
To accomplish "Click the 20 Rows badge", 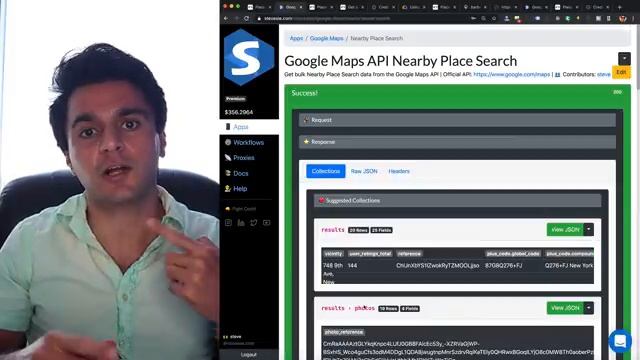I will 358,230.
